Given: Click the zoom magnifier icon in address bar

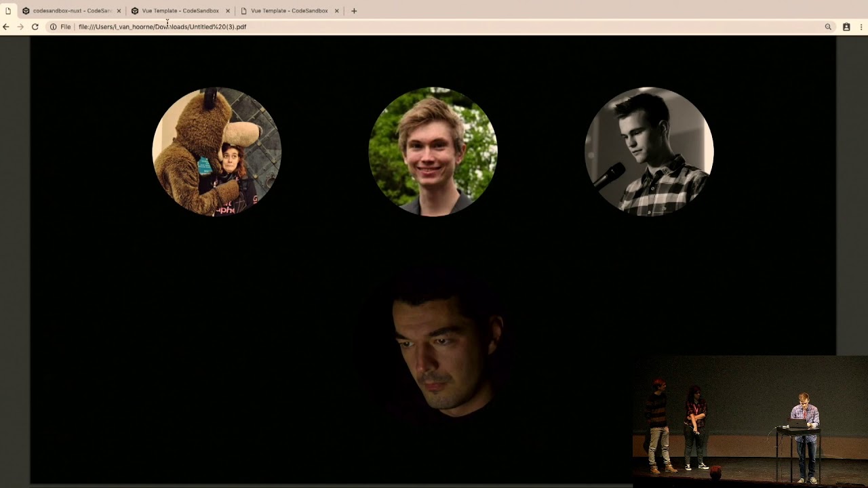Looking at the screenshot, I should click(828, 27).
